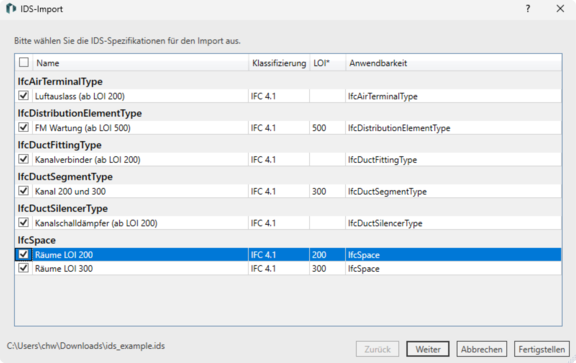Sort by Anwendbarkeit column header
Screen dimensions: 576x363
(x=453, y=63)
